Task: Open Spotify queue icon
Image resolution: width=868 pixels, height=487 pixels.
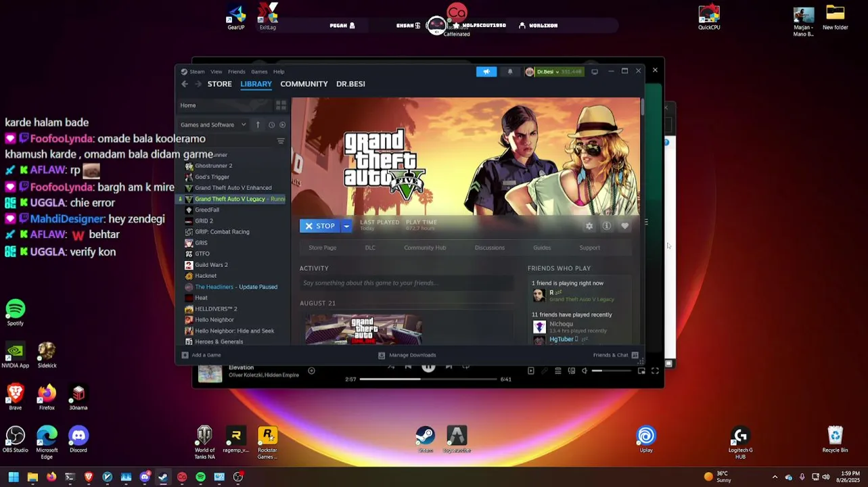Action: point(558,371)
